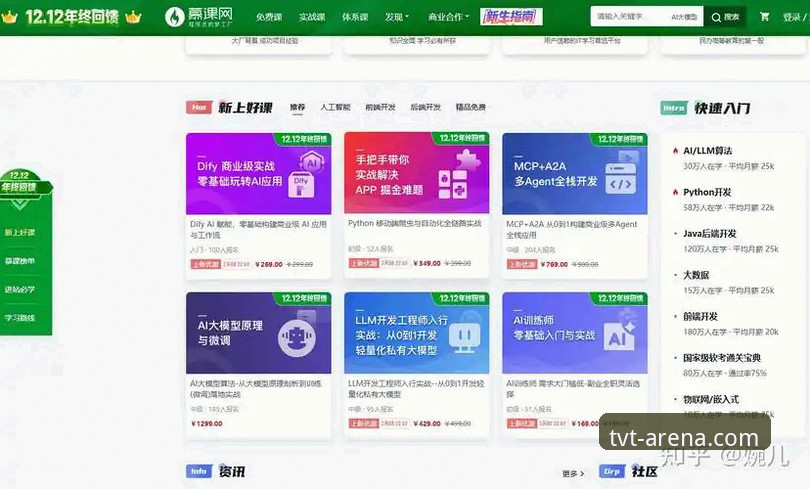Open the Dify 商业级实战 course thumbnail
This screenshot has width=810, height=489.
click(x=258, y=173)
